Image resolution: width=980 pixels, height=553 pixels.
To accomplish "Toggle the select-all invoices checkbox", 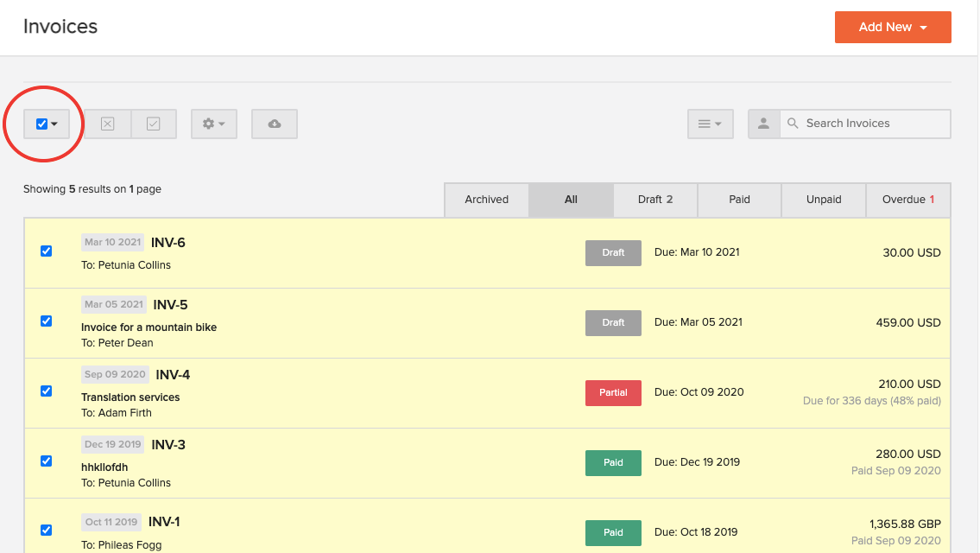I will 41,124.
